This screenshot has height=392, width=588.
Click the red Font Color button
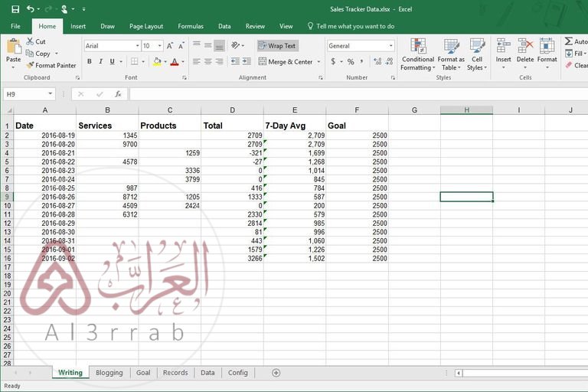coord(175,62)
